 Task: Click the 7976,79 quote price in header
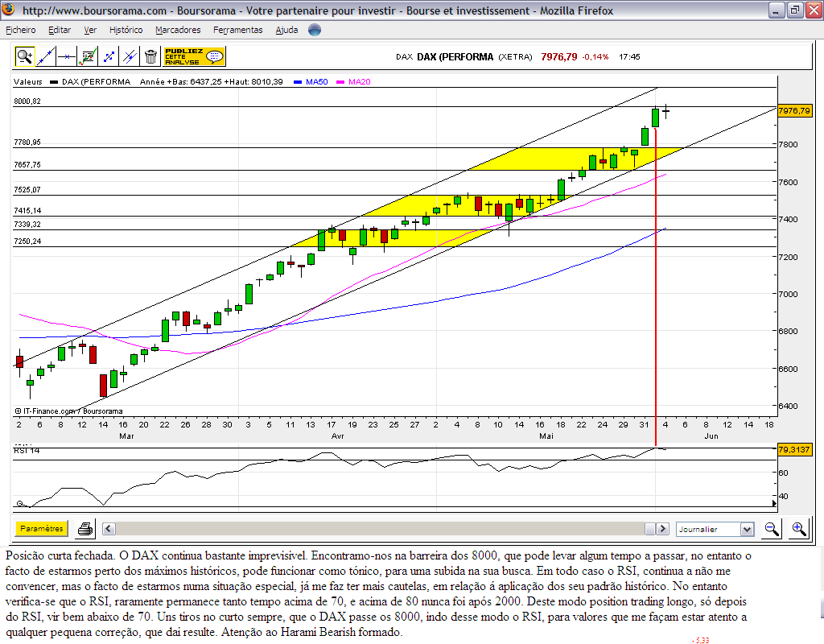pos(558,57)
